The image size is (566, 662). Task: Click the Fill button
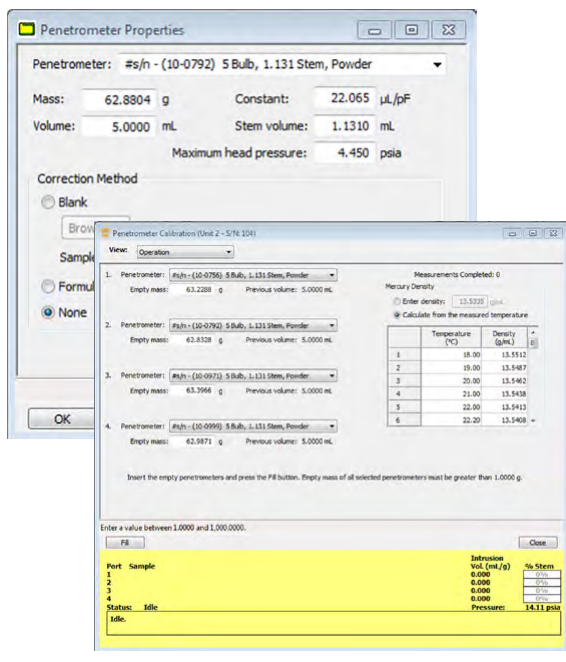click(125, 543)
